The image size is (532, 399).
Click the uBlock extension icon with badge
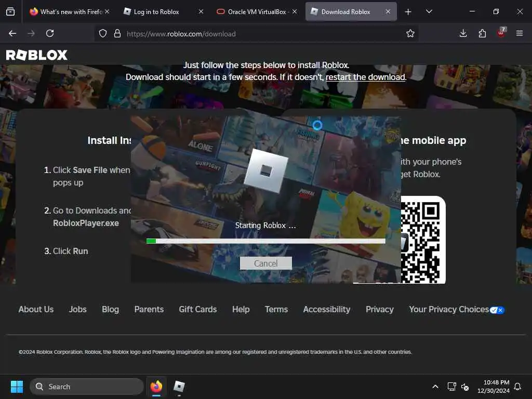[501, 33]
